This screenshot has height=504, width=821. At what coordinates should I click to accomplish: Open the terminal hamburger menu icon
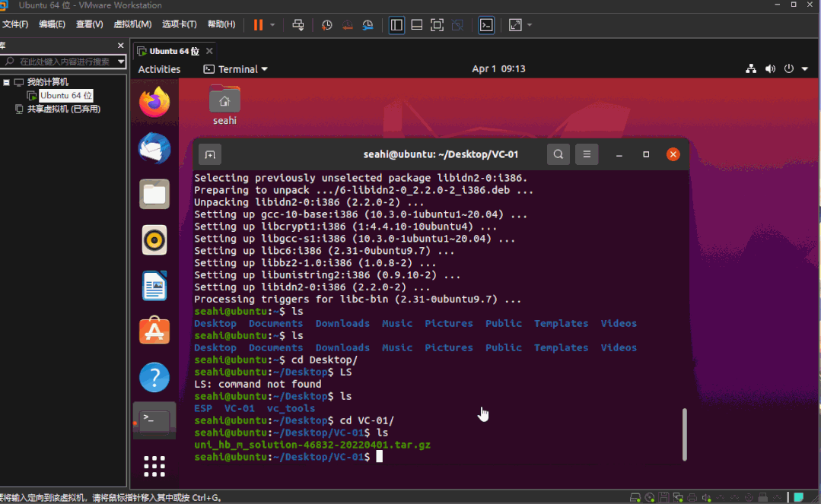click(x=586, y=154)
